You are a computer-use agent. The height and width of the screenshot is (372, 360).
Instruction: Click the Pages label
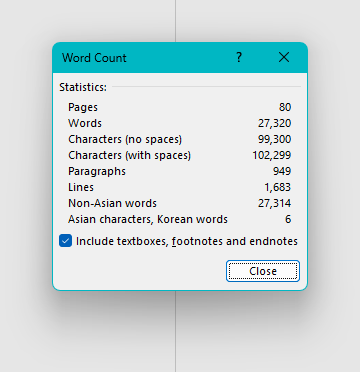pyautogui.click(x=83, y=107)
